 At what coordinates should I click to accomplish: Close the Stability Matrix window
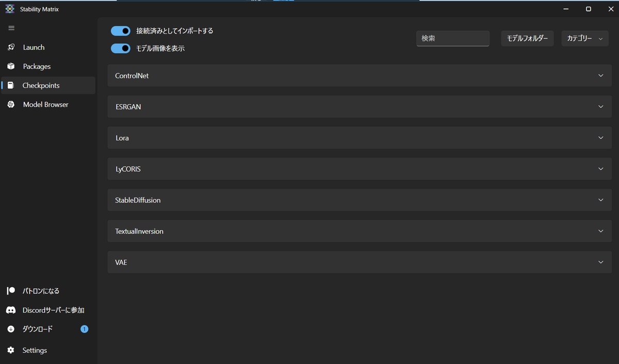pos(610,9)
